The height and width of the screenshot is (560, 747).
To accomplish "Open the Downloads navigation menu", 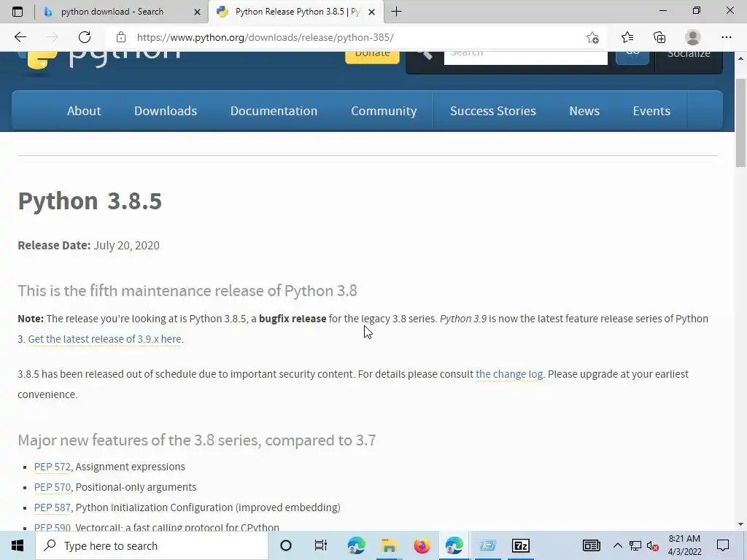I will (166, 111).
